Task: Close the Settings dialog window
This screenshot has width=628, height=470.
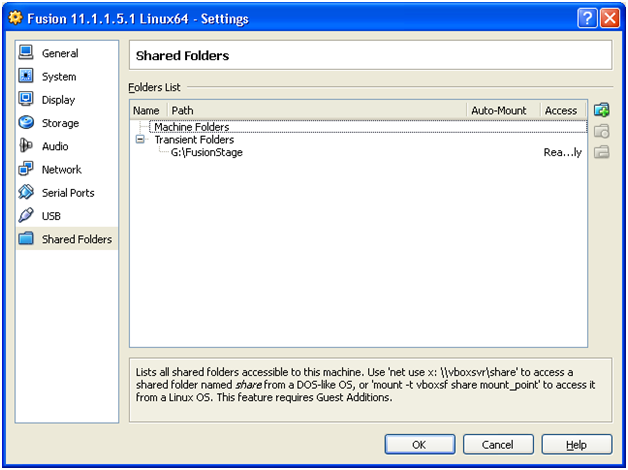Action: pyautogui.click(x=610, y=18)
